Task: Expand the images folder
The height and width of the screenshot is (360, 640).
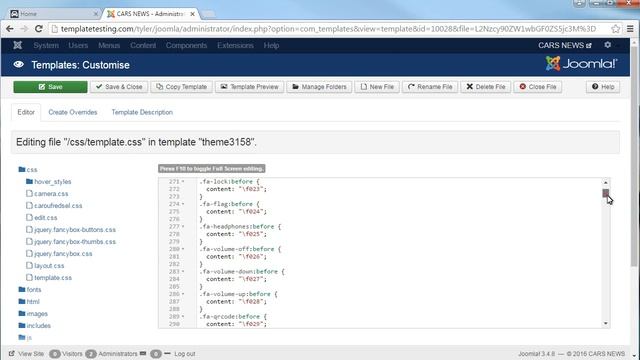Action: (x=33, y=313)
